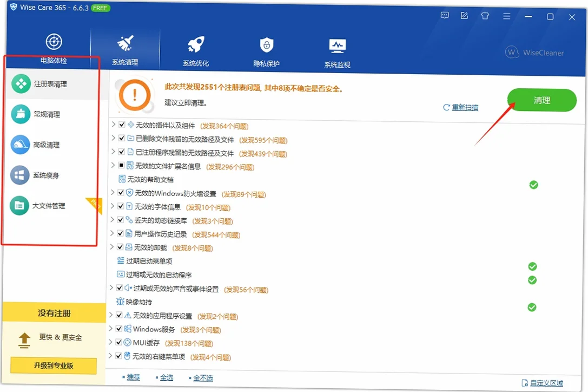Select the 大文件管理 sidebar icon
Viewport: 588px width, 392px height.
(19, 205)
